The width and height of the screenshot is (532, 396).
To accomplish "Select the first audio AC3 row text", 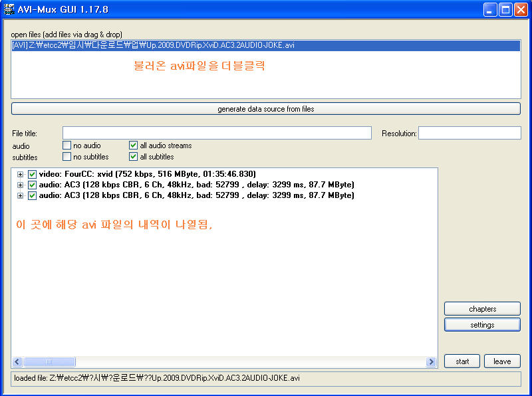I will tap(196, 185).
